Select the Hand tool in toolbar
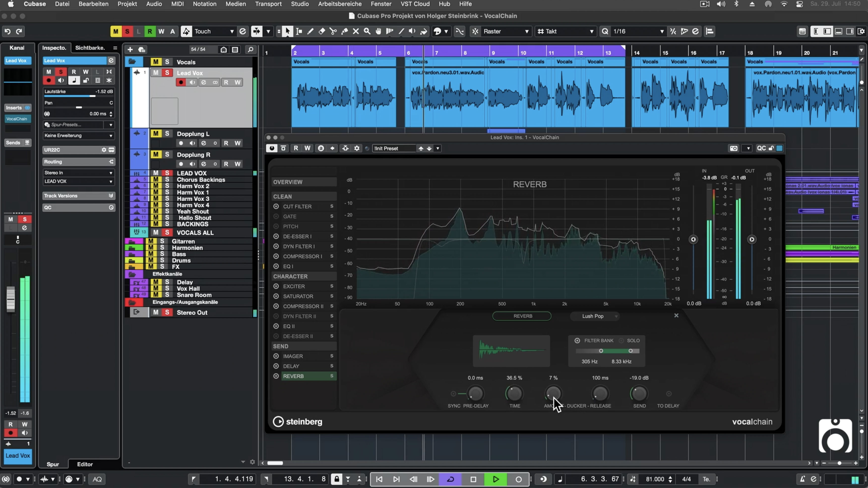The image size is (868, 488). coord(378,31)
